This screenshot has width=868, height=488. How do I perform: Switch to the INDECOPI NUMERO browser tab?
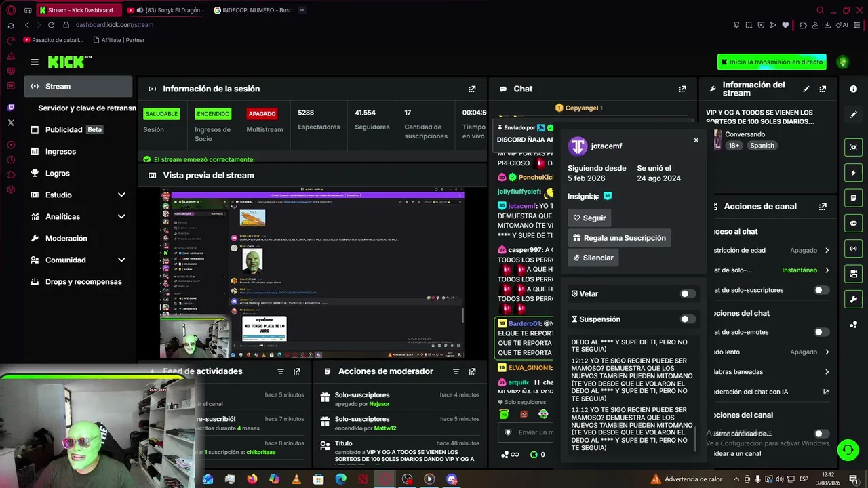pos(253,10)
